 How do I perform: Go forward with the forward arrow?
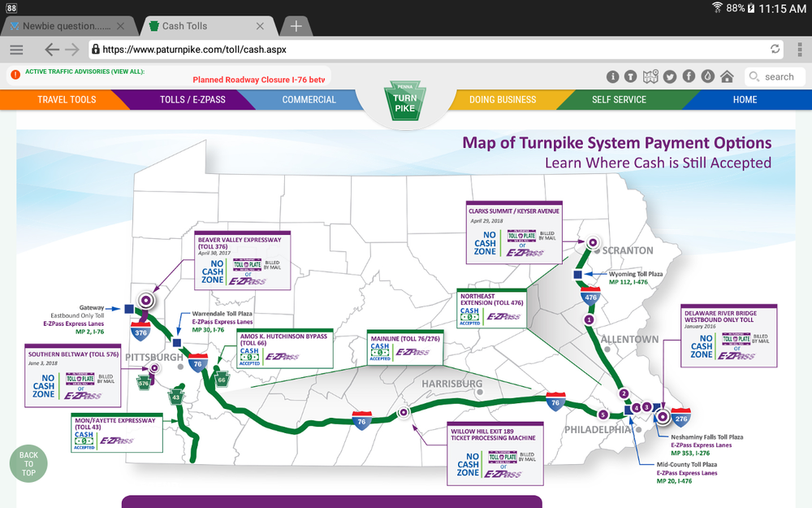pyautogui.click(x=72, y=50)
